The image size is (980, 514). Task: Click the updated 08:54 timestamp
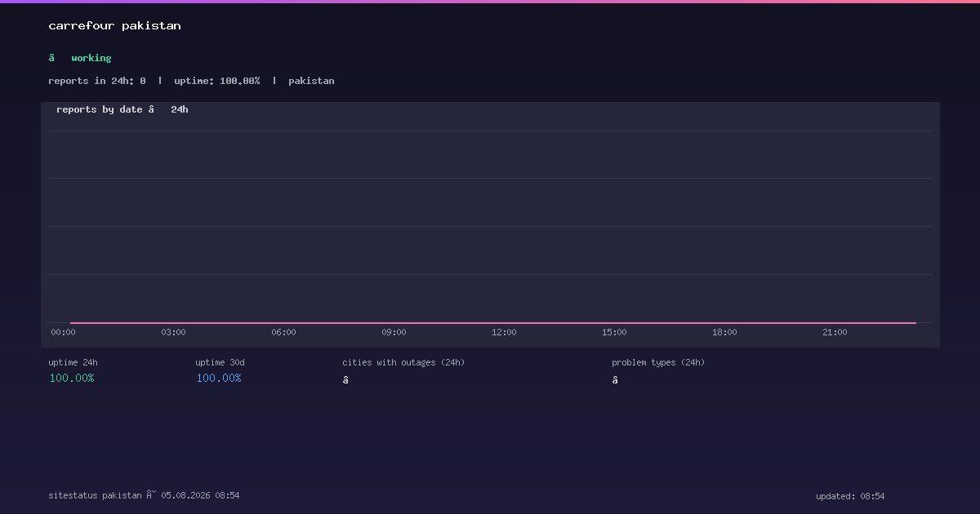[850, 496]
